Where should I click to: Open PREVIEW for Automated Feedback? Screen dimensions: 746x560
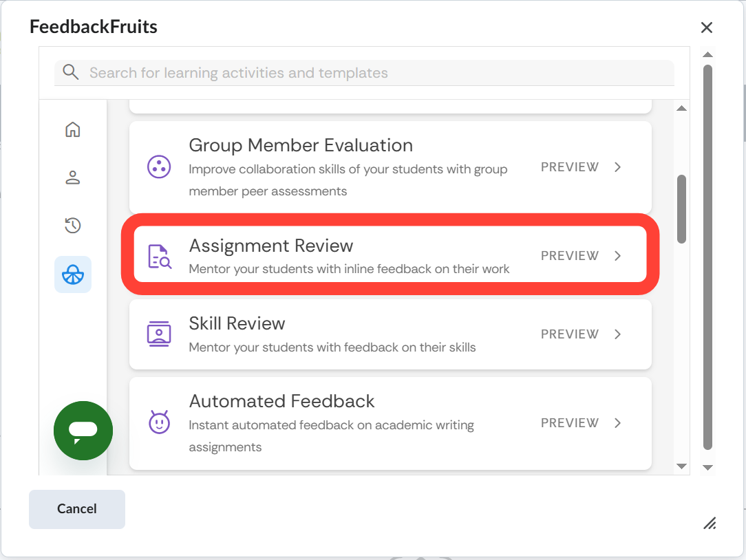[x=570, y=423]
